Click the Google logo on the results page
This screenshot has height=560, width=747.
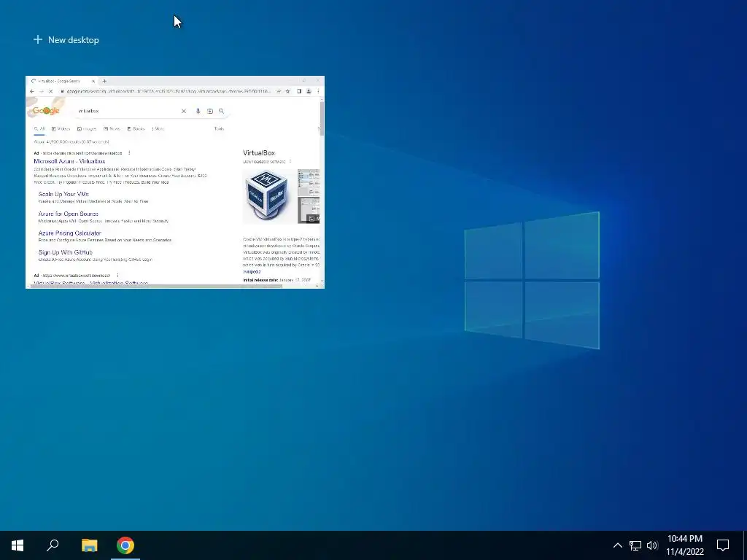[x=46, y=111]
